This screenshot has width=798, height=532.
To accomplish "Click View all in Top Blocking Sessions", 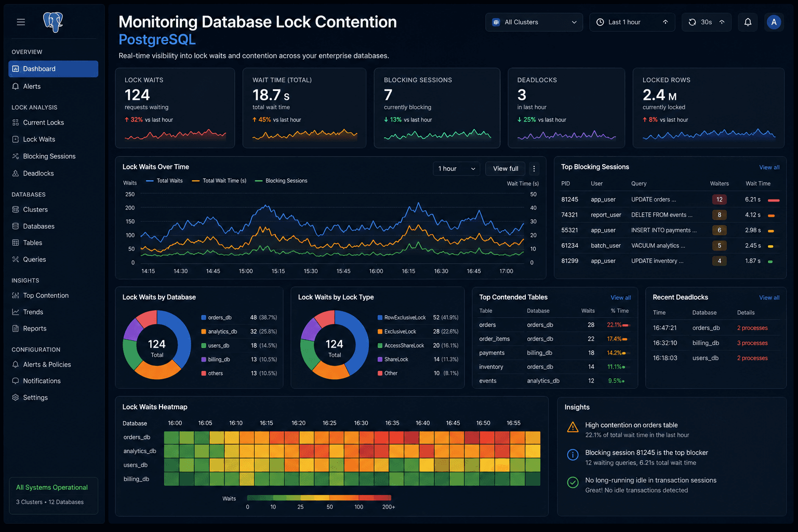I will [x=769, y=167].
